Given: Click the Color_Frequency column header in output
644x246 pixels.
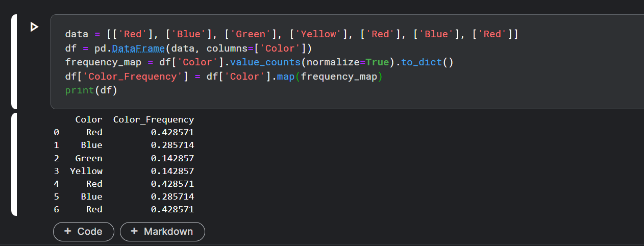Looking at the screenshot, I should click(154, 120).
